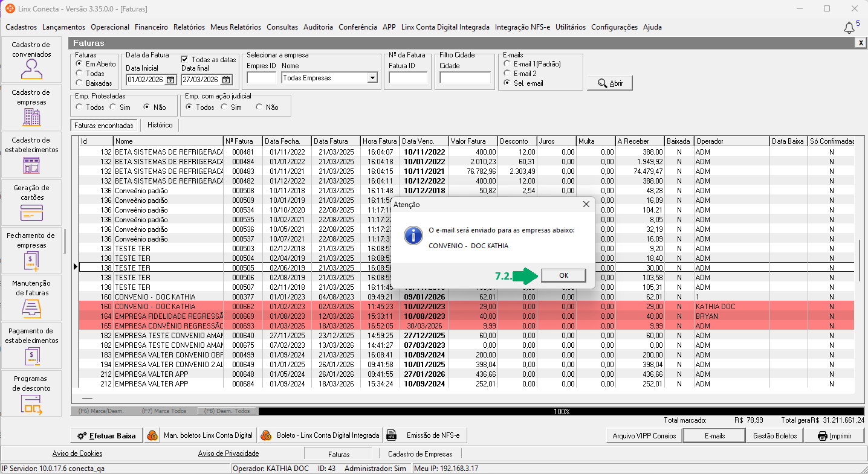Open Pagamento de estabelecimentos sidebar icon
This screenshot has height=474, width=868.
(31, 345)
